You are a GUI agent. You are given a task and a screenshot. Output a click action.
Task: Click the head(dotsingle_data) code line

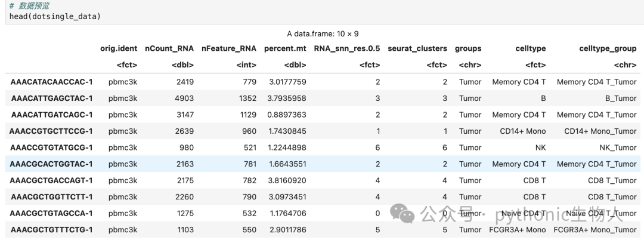(55, 17)
